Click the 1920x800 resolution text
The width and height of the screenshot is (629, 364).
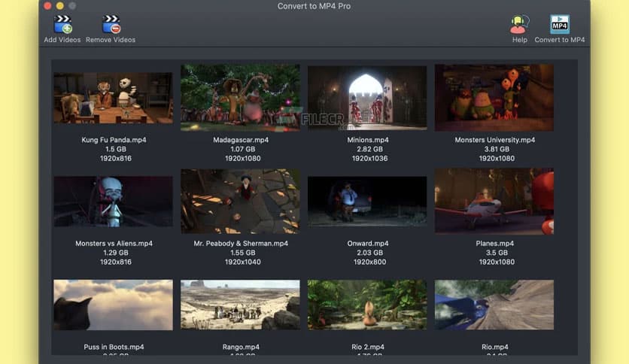click(369, 262)
